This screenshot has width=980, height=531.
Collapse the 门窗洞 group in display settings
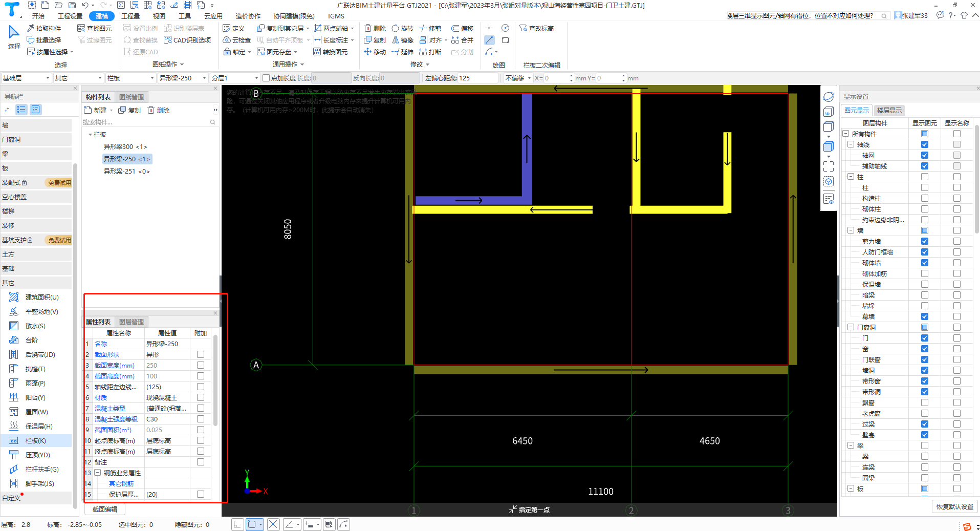(851, 327)
